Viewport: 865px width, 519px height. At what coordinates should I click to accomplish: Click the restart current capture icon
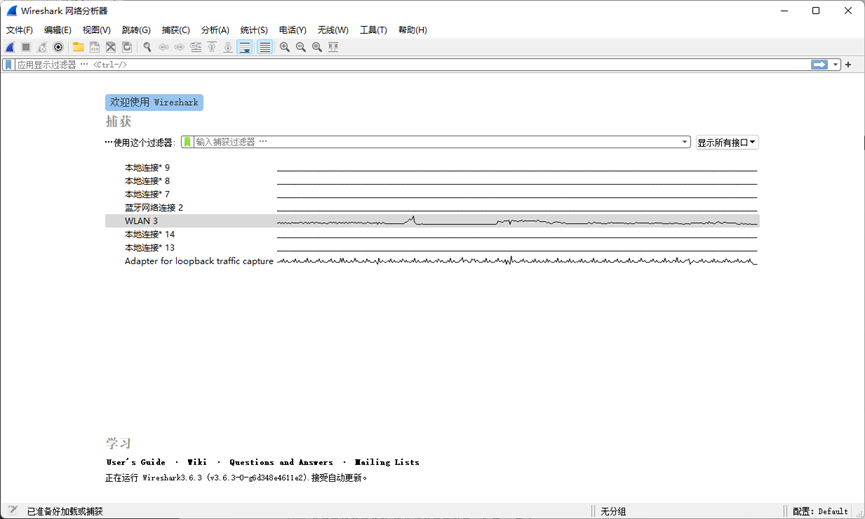(42, 47)
